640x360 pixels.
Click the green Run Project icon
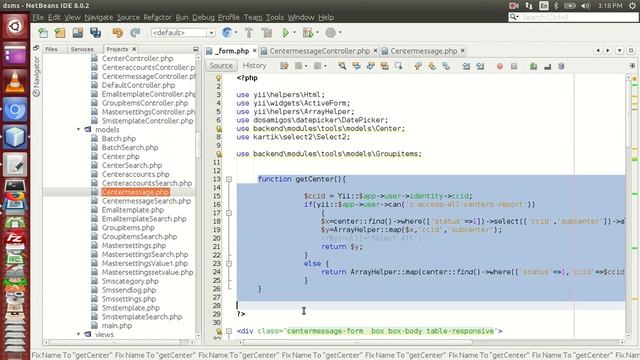(286, 33)
